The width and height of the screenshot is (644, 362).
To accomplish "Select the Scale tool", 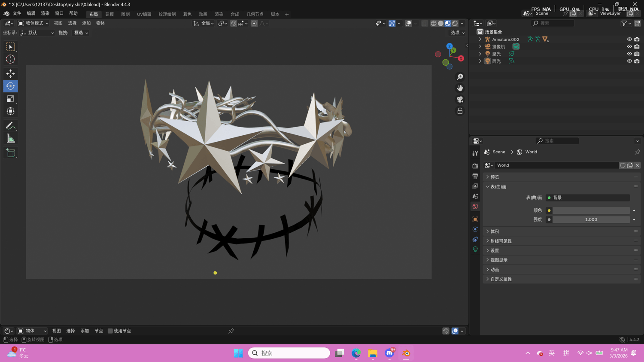I will pyautogui.click(x=10, y=99).
